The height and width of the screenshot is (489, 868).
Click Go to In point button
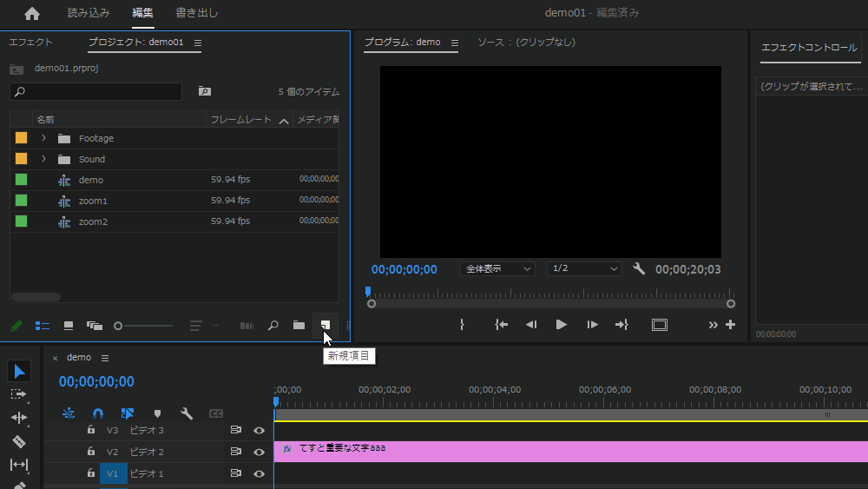coord(501,325)
